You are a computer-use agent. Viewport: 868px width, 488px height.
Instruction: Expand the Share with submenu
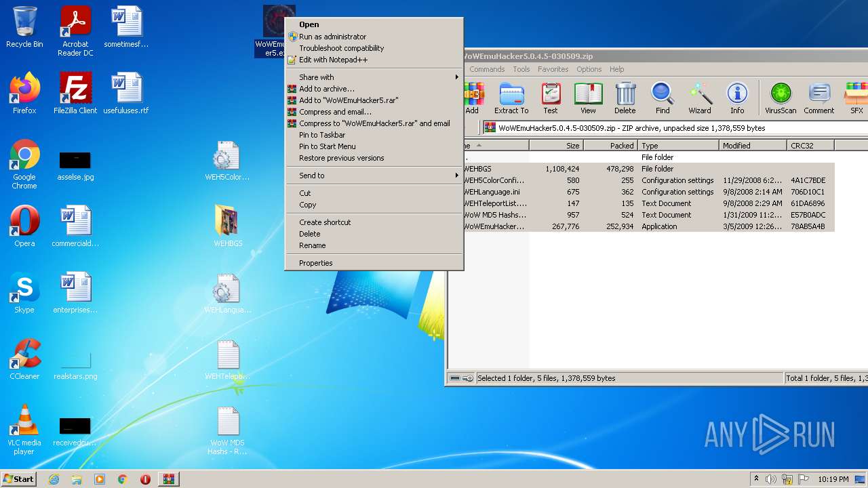coord(374,77)
